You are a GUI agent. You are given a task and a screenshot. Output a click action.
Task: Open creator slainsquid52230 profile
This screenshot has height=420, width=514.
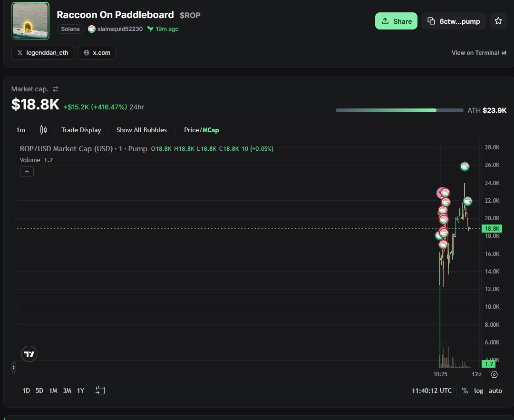point(116,29)
